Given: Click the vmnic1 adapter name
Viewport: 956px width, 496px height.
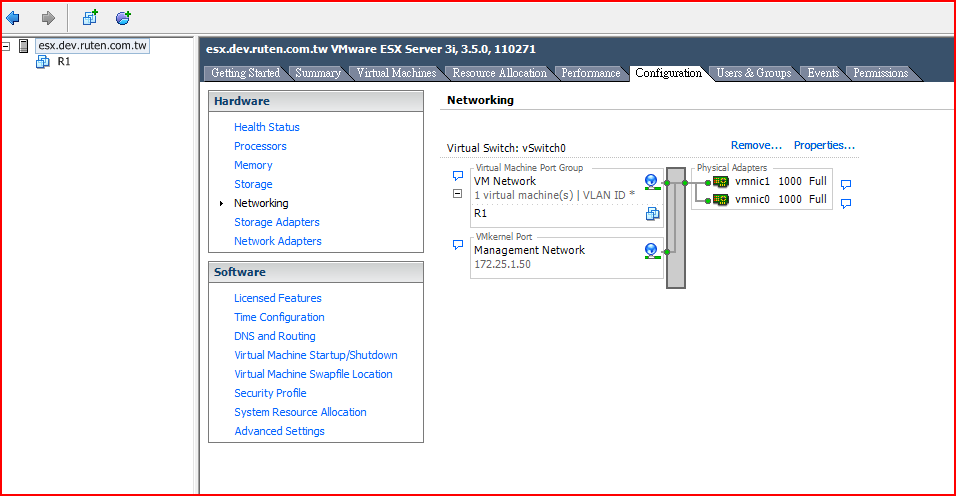Looking at the screenshot, I should [752, 182].
